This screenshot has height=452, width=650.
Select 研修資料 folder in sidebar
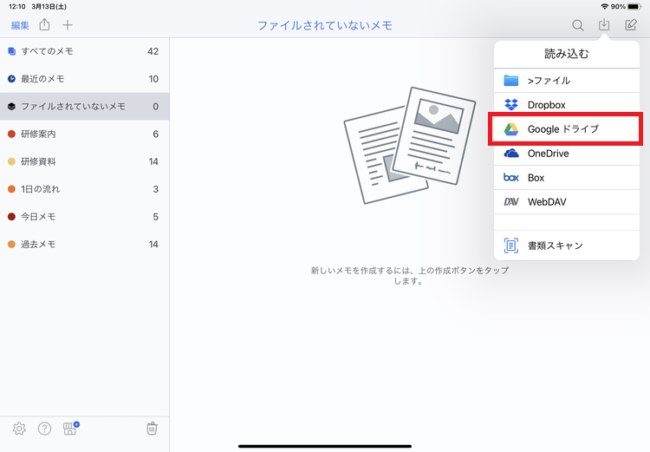(84, 161)
